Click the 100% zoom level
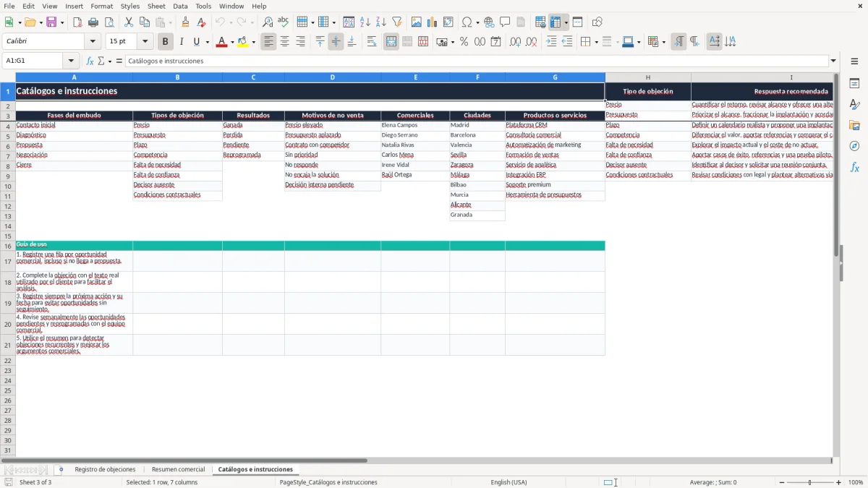The image size is (868, 488). click(856, 482)
